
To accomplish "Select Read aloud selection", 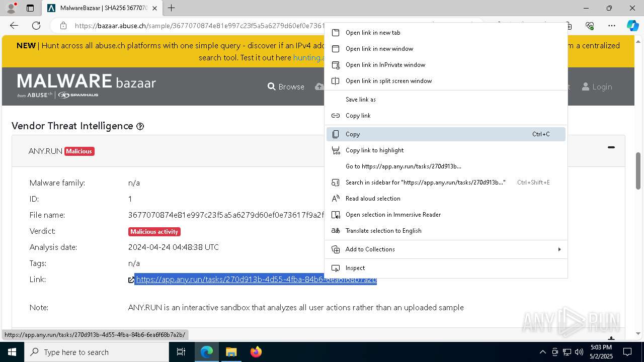I will click(x=446, y=199).
